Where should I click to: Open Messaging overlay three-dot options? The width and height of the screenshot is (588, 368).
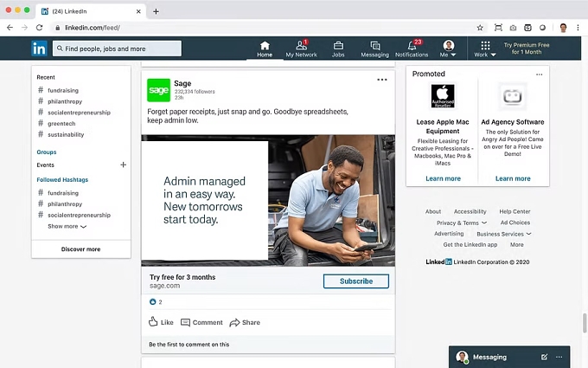[559, 357]
